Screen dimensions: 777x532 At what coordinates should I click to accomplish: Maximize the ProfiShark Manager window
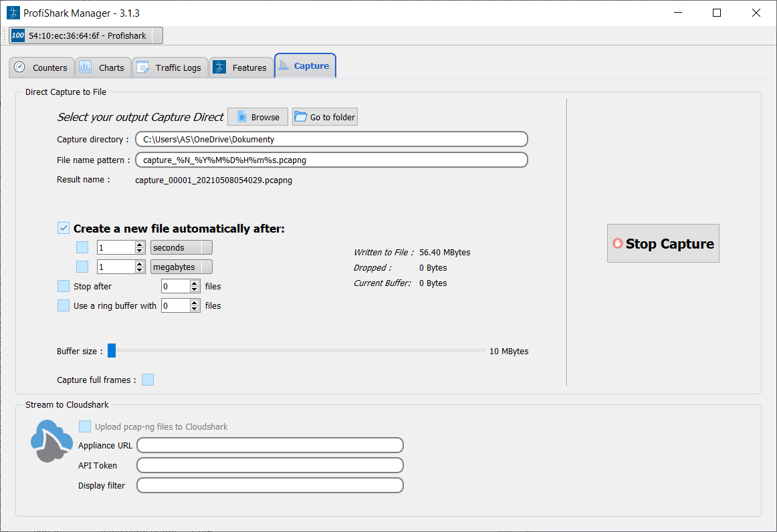pos(717,13)
